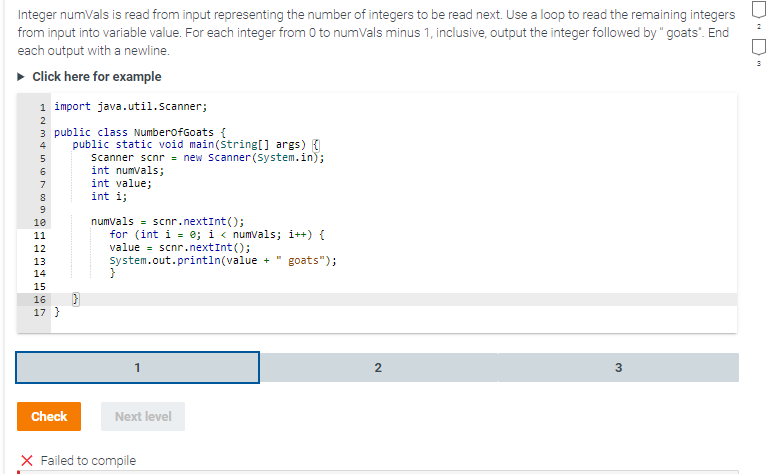The height and width of the screenshot is (474, 774).
Task: Click the 'int numVals;' declaration line
Action: [127, 170]
